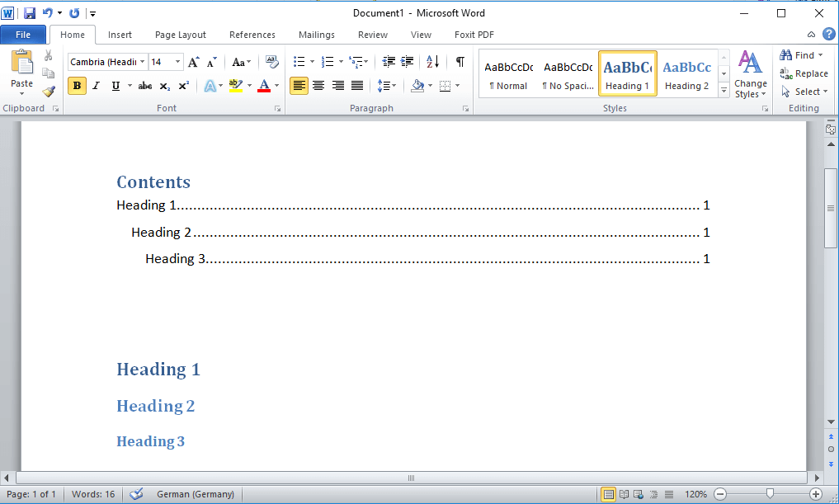Apply bold formatting
The image size is (839, 504).
[x=76, y=85]
